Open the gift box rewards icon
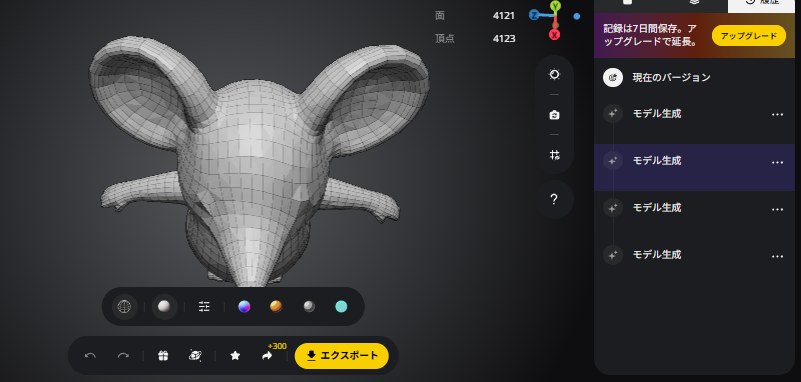Screen dimensions: 801x382 pos(163,355)
